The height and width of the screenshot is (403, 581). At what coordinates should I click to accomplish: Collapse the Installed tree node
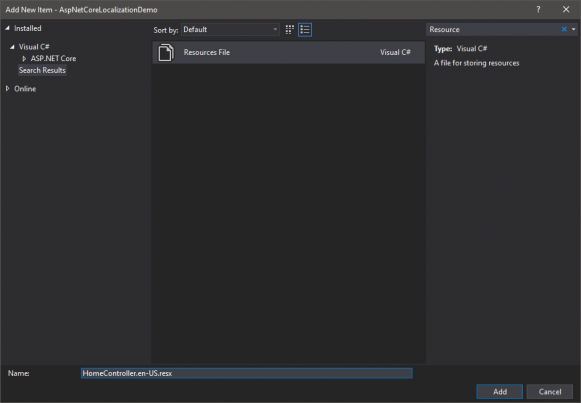(7, 28)
